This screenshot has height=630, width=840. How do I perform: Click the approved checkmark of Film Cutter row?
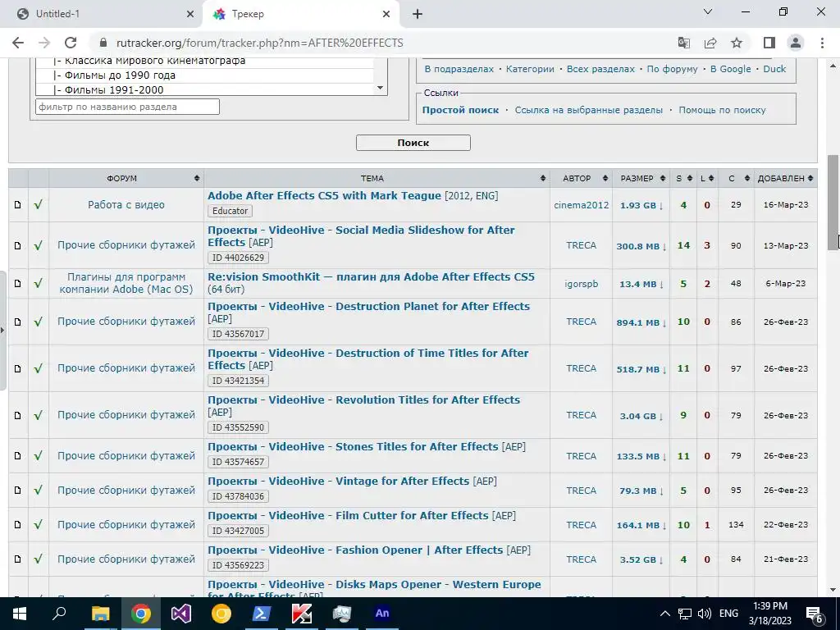tap(38, 524)
